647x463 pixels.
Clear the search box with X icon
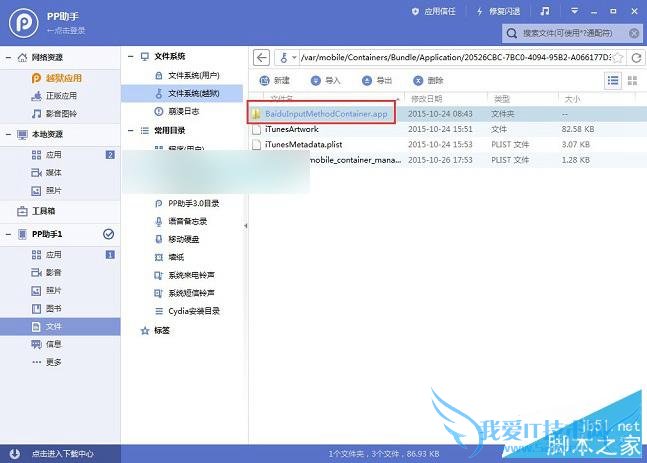634,33
